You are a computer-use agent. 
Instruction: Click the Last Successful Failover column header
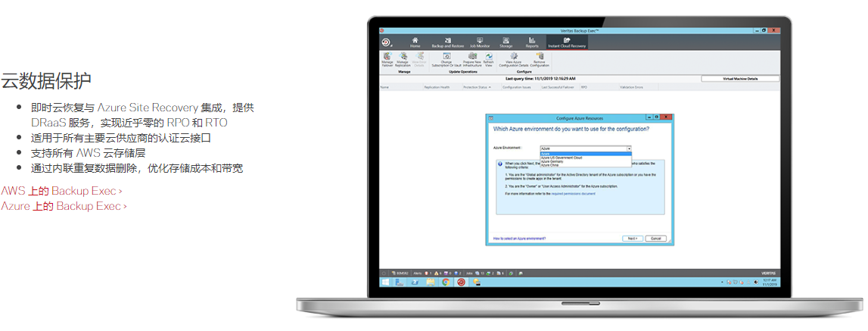pyautogui.click(x=559, y=87)
